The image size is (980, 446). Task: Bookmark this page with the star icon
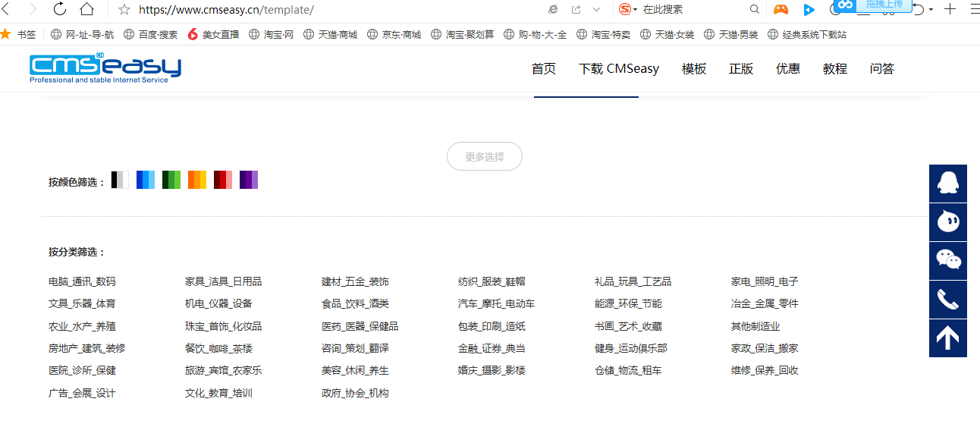(124, 10)
